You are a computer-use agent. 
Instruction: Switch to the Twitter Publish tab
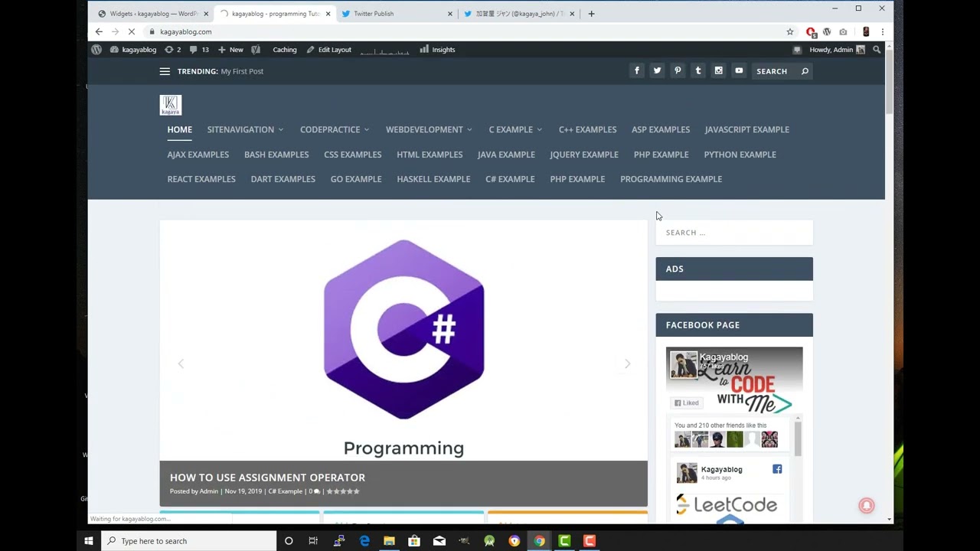(395, 13)
